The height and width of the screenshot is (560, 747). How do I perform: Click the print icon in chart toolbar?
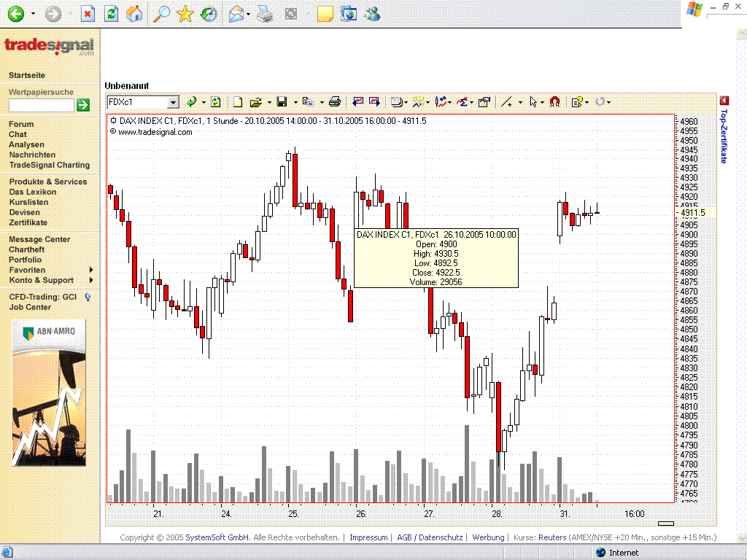click(335, 102)
